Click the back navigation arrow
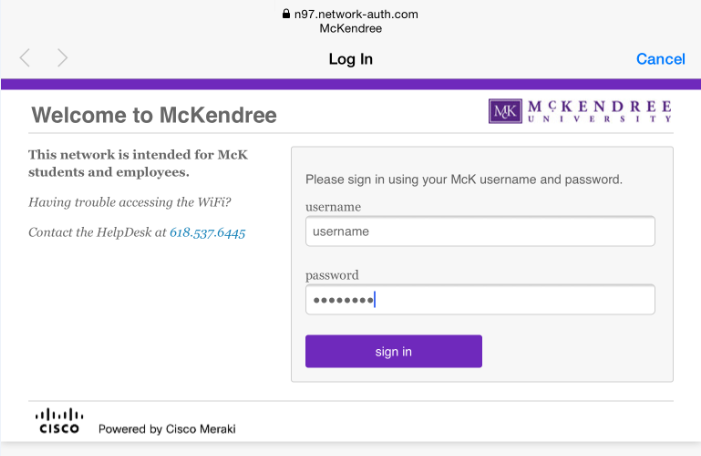The image size is (701, 456). 25,58
